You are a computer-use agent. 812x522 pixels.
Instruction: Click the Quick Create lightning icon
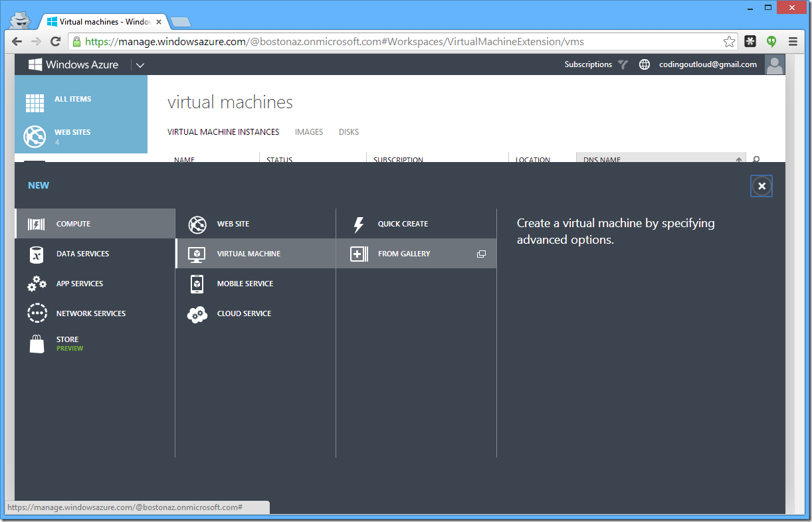pos(359,224)
